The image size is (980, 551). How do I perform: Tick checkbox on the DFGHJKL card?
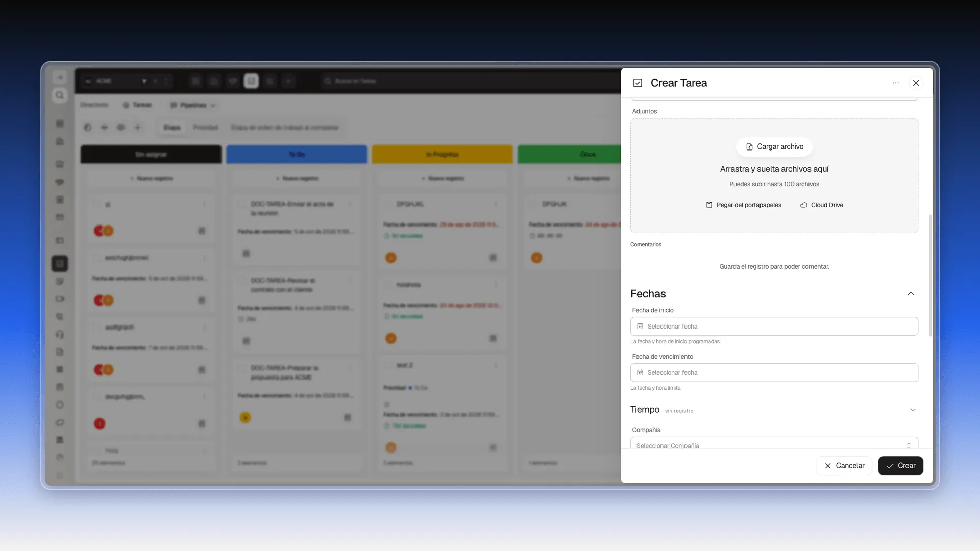[388, 204]
